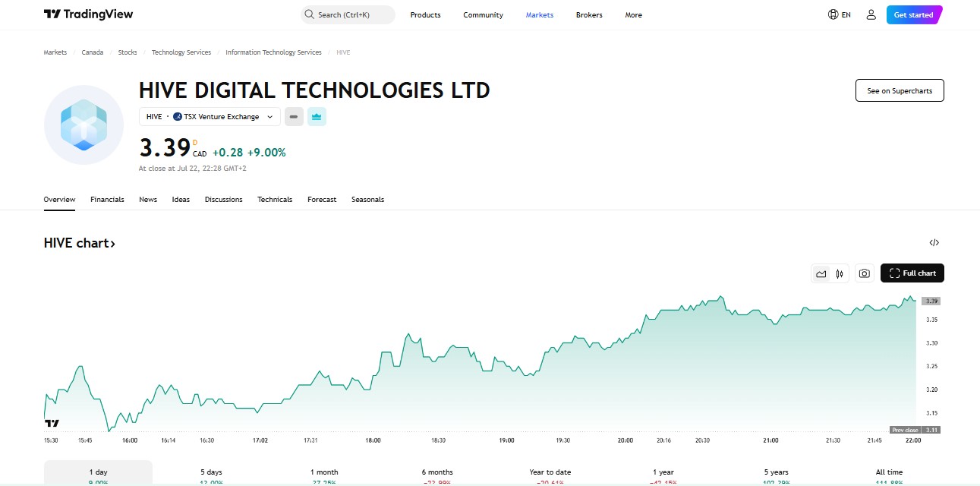
Task: Click the +0.28 price change value
Action: 227,153
